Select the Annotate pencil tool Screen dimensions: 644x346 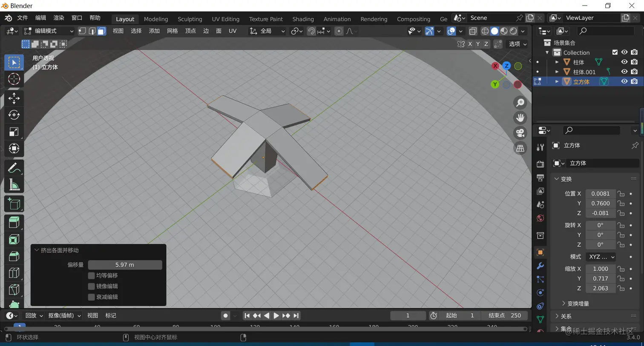[x=14, y=168]
